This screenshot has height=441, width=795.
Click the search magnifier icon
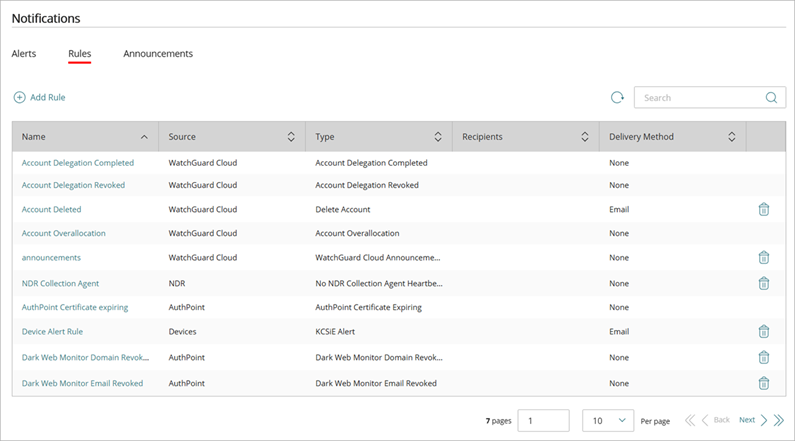pos(771,98)
